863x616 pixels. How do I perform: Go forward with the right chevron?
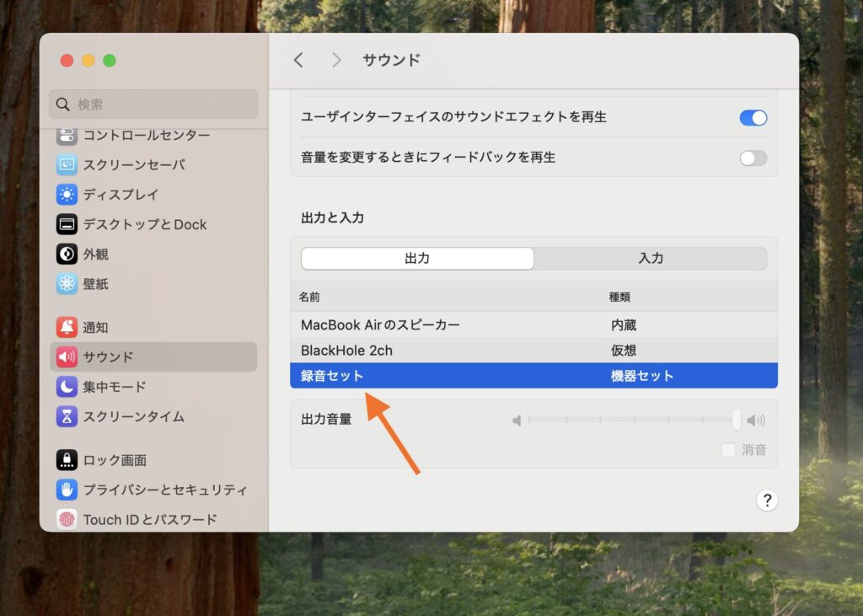336,60
